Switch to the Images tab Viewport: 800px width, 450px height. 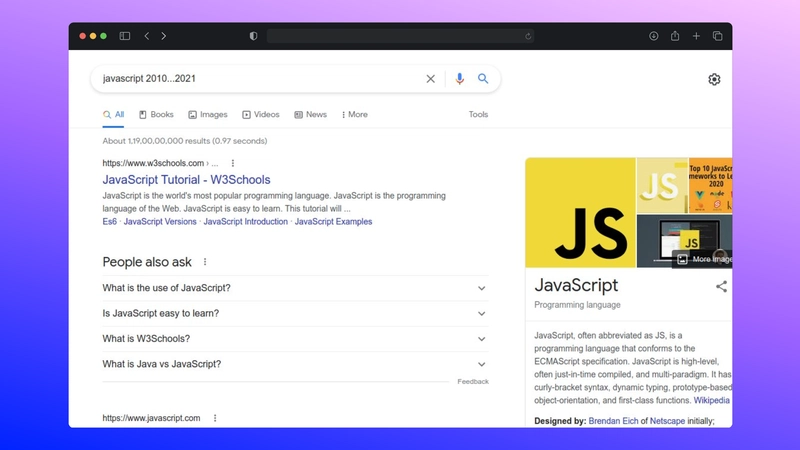point(208,115)
